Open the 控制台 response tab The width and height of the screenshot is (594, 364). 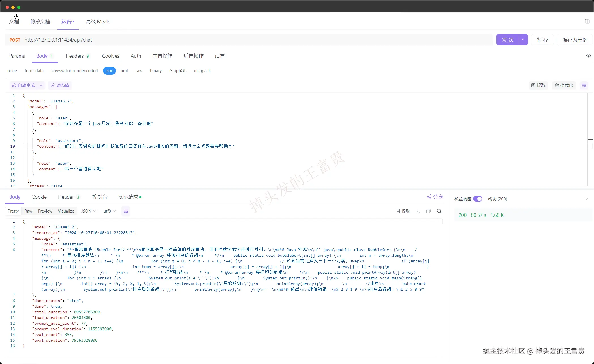(100, 197)
